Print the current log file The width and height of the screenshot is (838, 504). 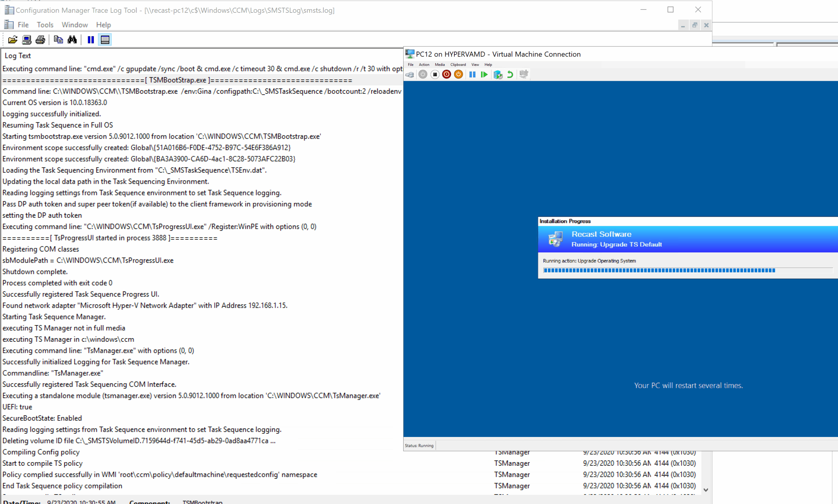pyautogui.click(x=40, y=40)
